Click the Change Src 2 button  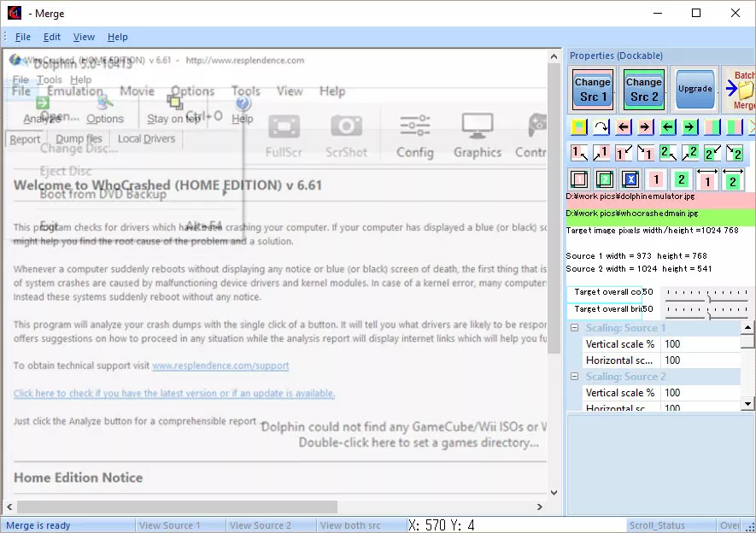tap(643, 90)
